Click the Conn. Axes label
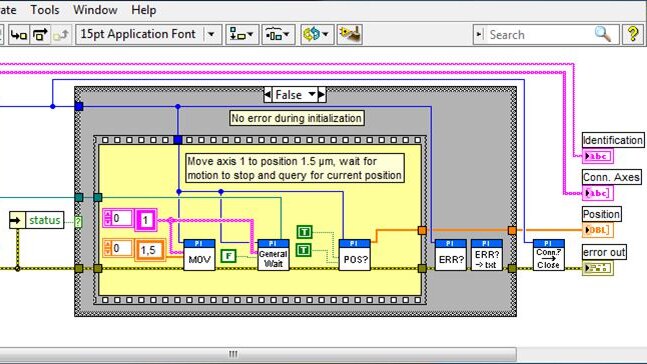The height and width of the screenshot is (364, 647). 612,177
